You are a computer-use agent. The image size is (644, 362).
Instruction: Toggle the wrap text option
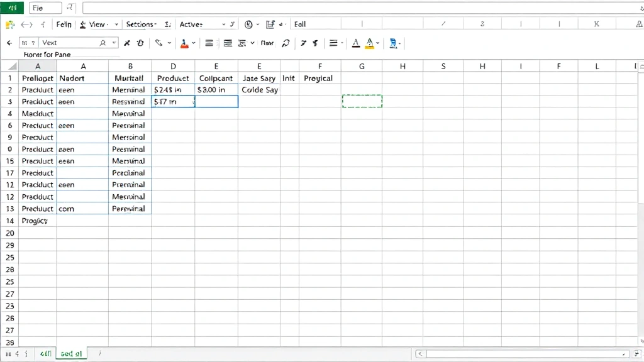(x=228, y=43)
